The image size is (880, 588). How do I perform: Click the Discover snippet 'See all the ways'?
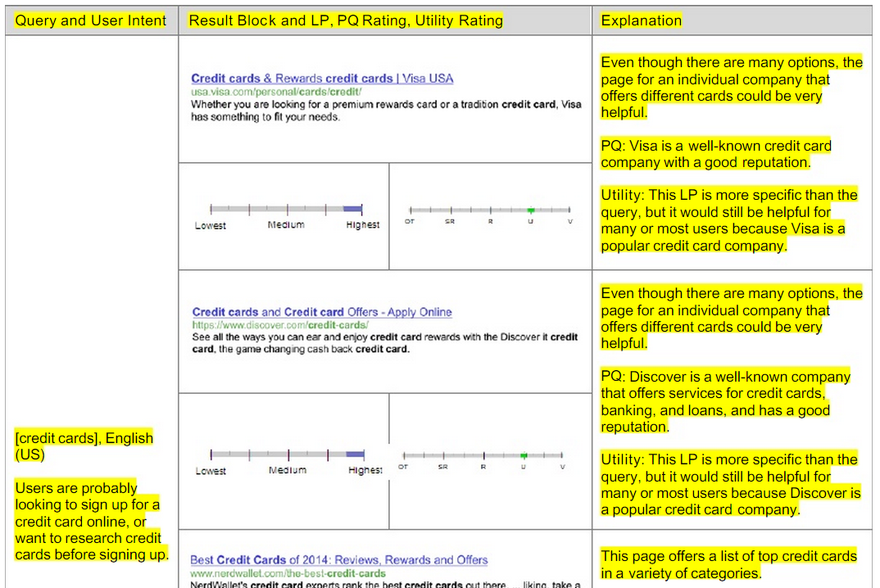click(x=385, y=343)
